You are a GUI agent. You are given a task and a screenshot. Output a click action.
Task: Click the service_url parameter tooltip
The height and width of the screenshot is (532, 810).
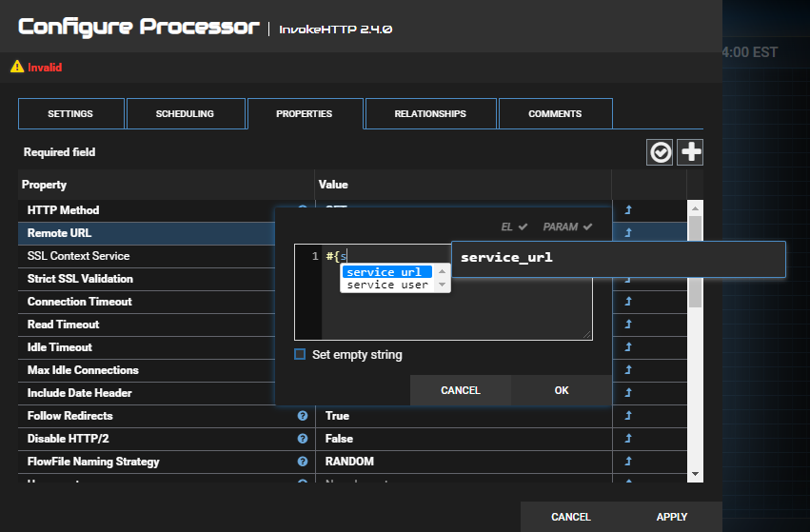click(x=619, y=259)
